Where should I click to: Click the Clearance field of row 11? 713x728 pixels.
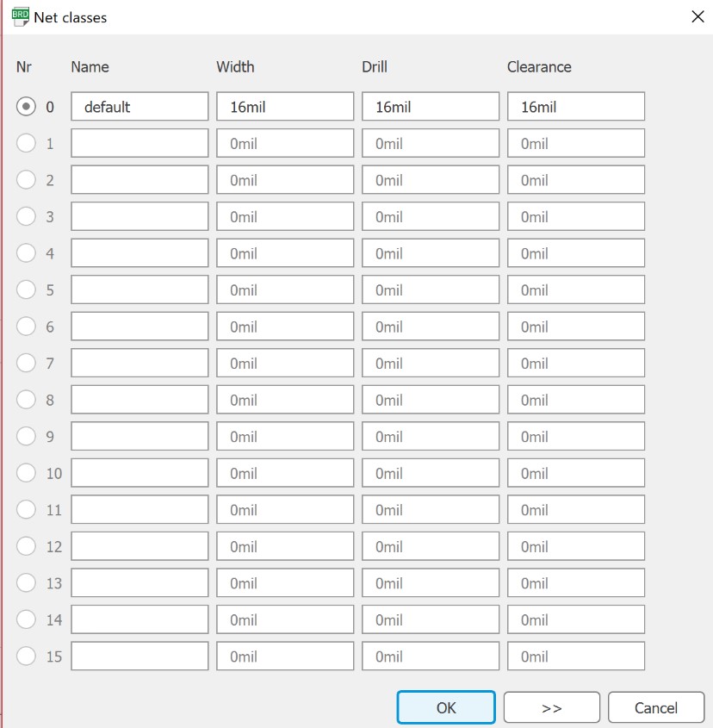(575, 510)
